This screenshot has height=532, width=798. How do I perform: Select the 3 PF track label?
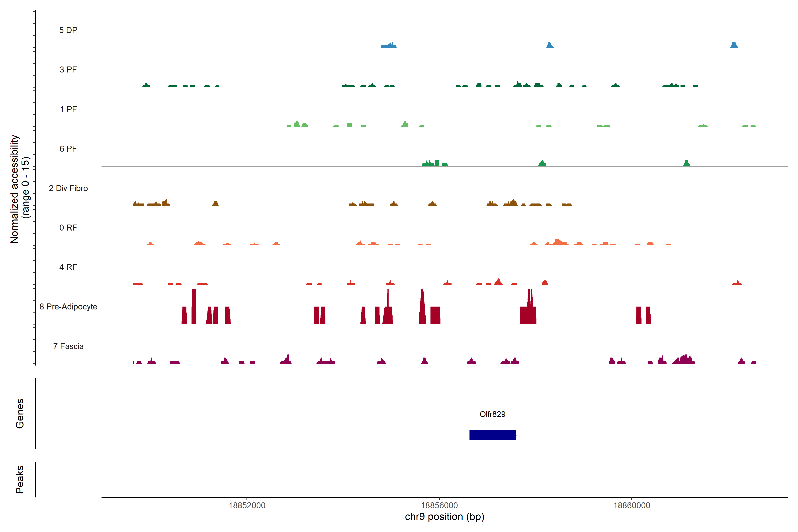(68, 70)
